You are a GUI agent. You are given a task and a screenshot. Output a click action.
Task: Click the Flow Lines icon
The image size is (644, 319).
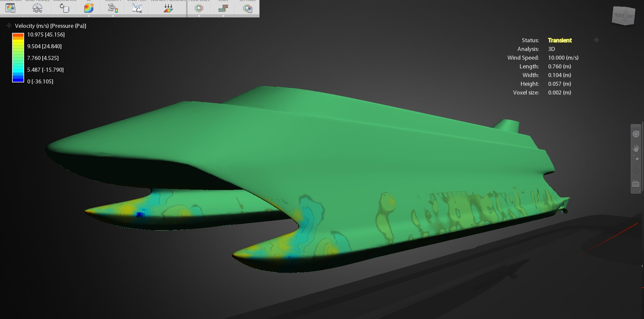coord(199,8)
